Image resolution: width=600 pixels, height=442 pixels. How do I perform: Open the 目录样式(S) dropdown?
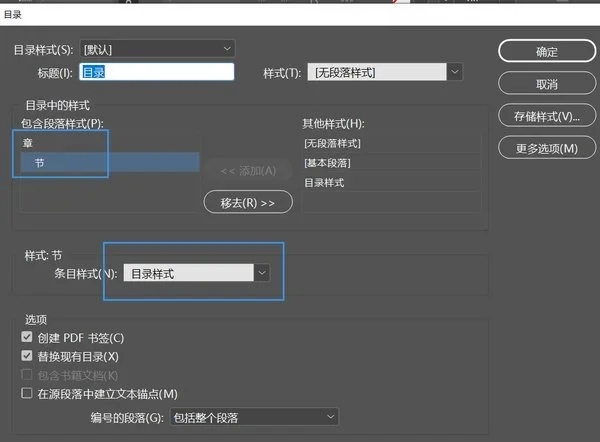[x=157, y=49]
